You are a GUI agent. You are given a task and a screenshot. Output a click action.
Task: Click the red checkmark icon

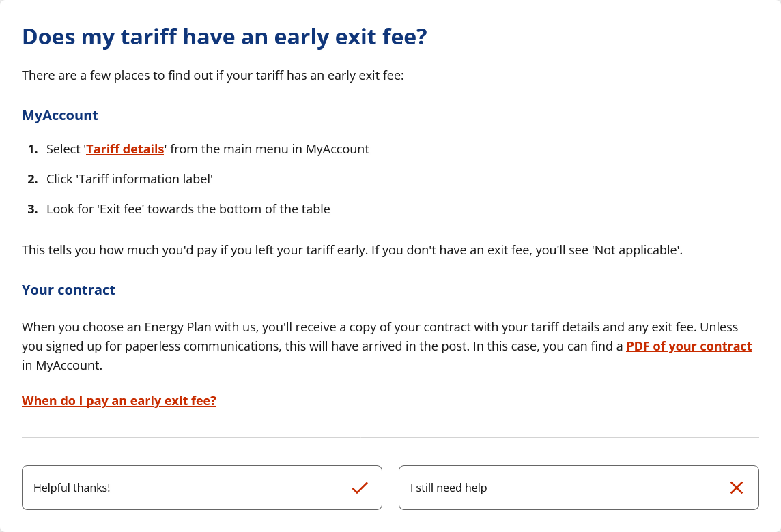coord(360,488)
